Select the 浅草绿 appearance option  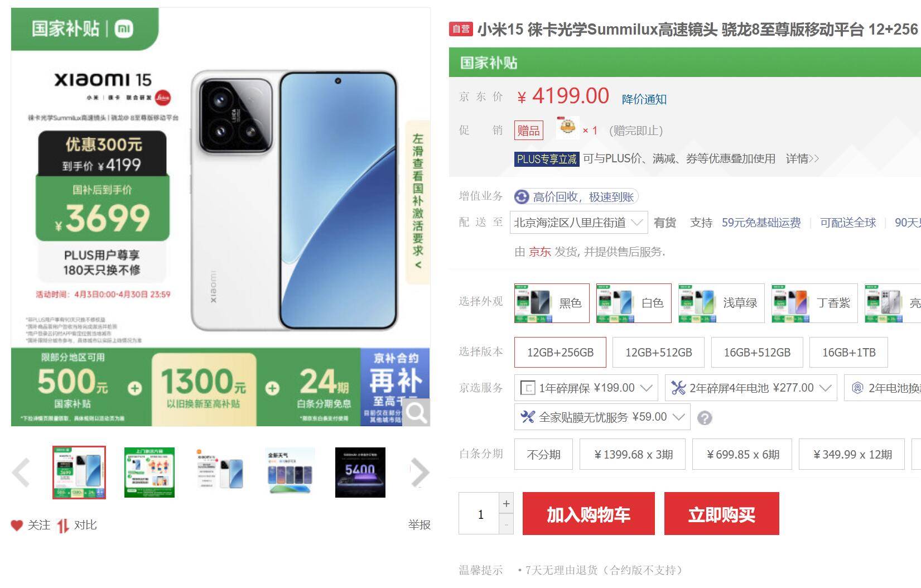(721, 303)
